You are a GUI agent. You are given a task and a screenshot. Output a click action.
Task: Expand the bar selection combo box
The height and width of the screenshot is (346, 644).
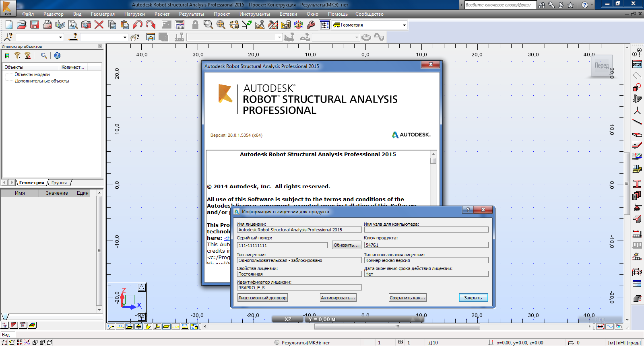tap(125, 37)
